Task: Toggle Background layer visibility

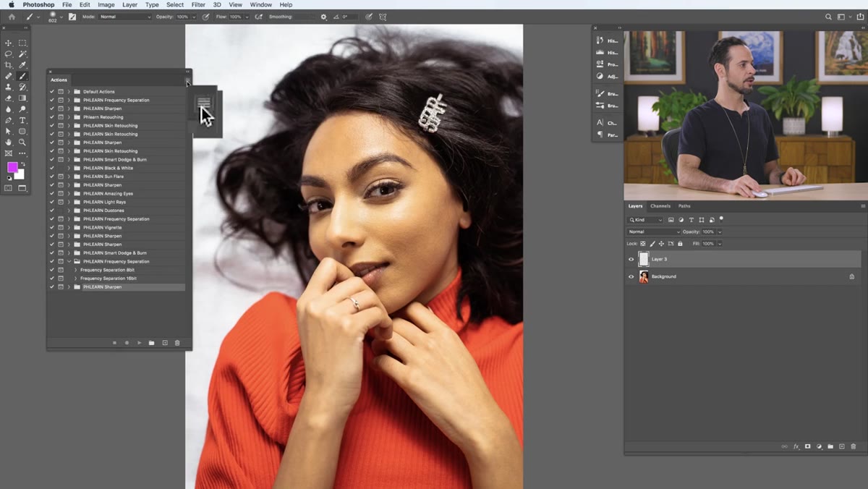Action: point(631,276)
